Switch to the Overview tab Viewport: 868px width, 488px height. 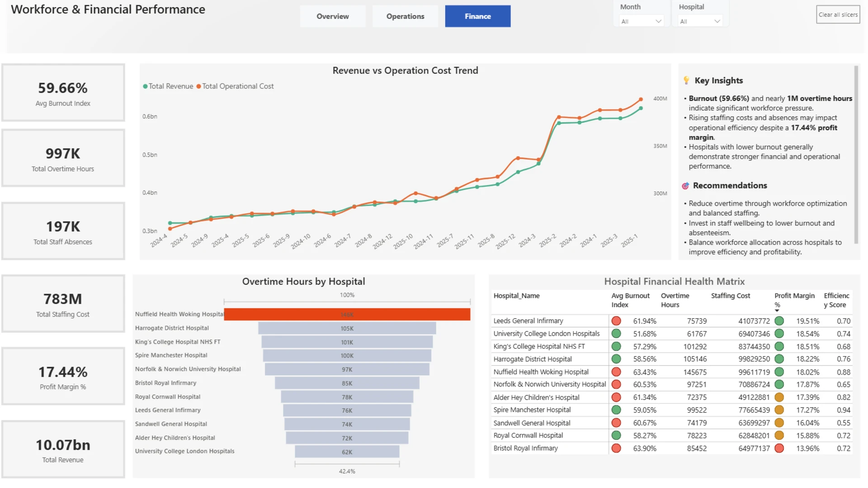[333, 16]
